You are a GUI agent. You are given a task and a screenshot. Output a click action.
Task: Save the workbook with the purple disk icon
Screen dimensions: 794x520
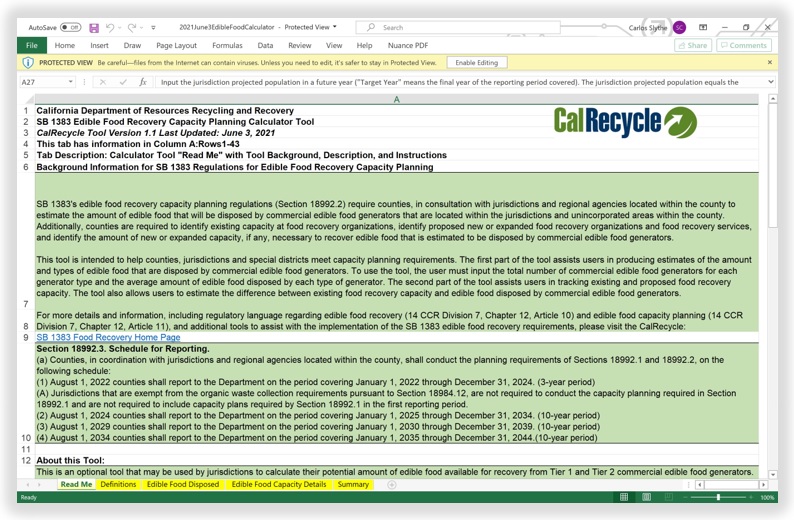point(94,27)
